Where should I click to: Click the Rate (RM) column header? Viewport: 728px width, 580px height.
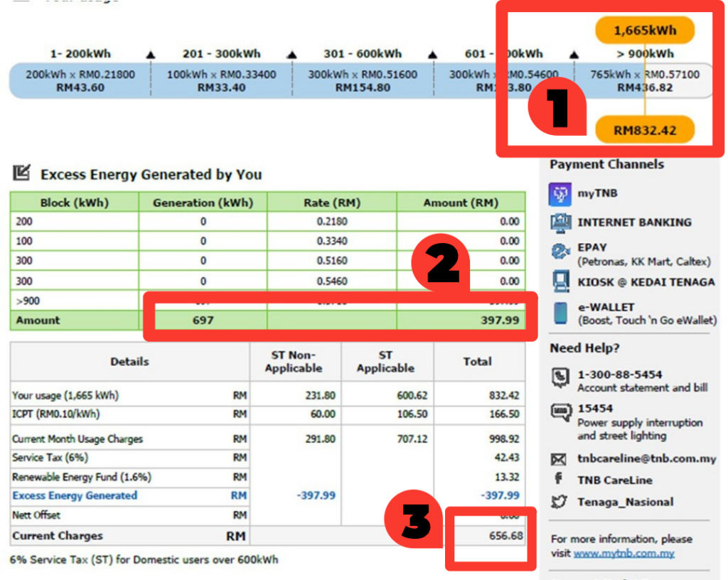tap(332, 203)
